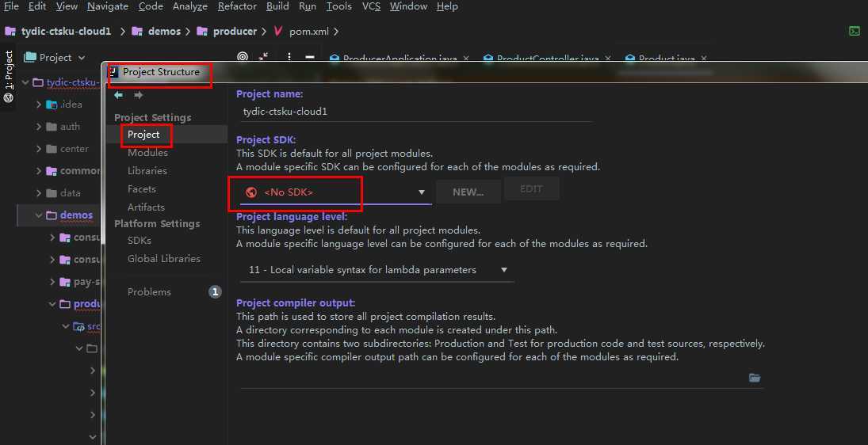
Task: Click the .idea folder icon
Action: coord(52,105)
